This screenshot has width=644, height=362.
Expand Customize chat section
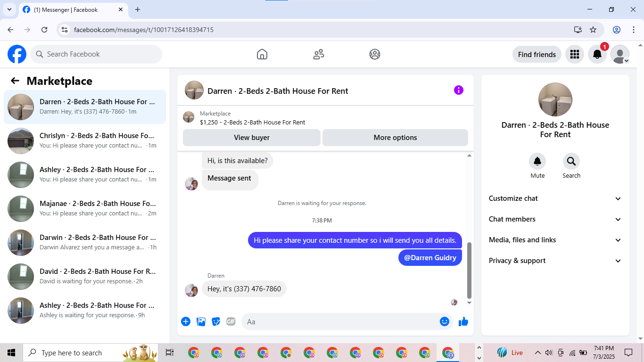tap(555, 198)
